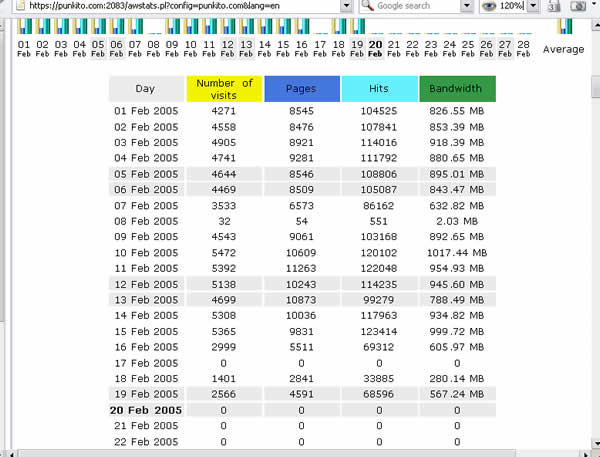Click the green 'Bandwidth' column header
Image resolution: width=600 pixels, height=457 pixels.
click(457, 89)
